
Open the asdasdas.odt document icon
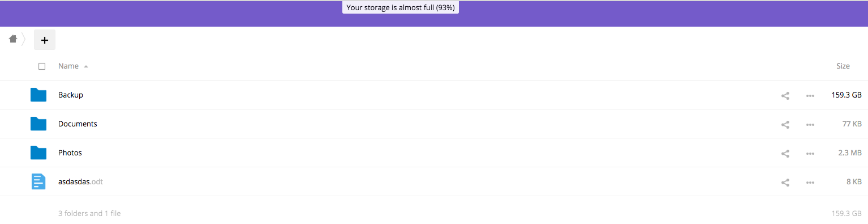pos(38,181)
